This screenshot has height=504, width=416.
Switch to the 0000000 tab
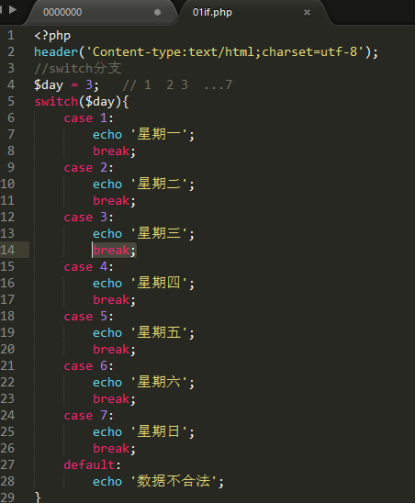click(62, 12)
